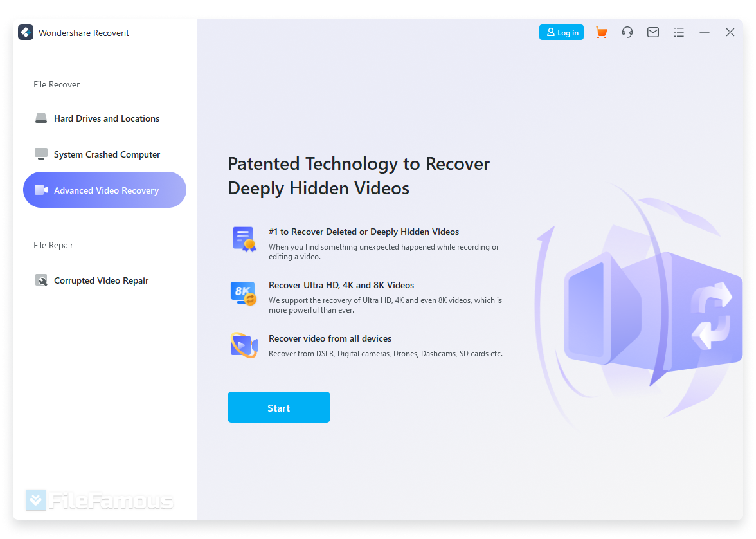Click the DSLR, Digital cameras, Drones description
Viewport: 756px width, 539px height.
click(385, 354)
